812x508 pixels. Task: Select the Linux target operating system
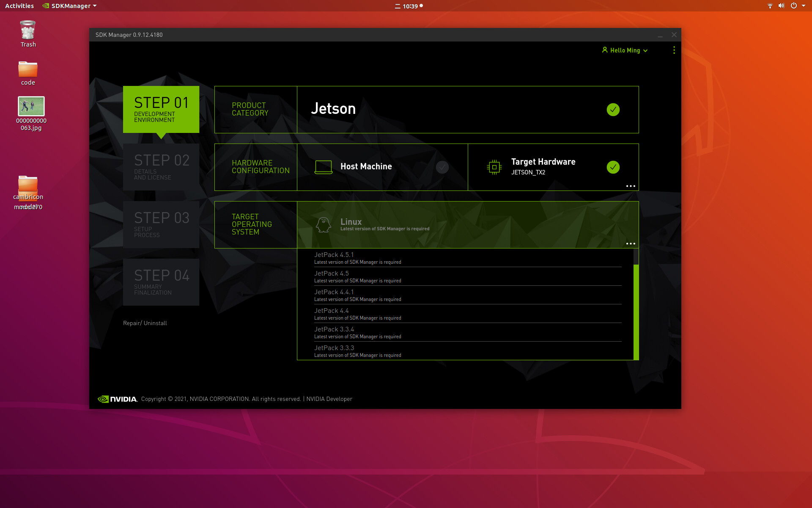468,225
